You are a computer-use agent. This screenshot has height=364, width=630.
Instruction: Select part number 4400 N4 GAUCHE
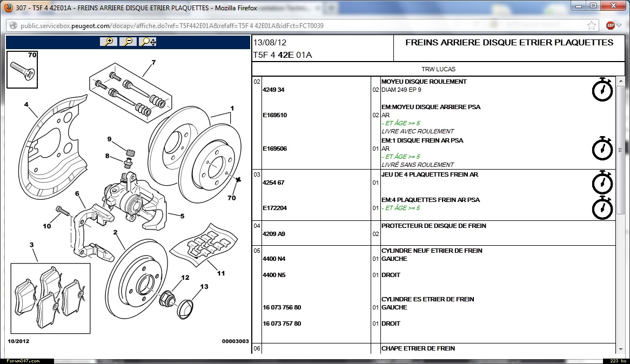click(x=274, y=259)
